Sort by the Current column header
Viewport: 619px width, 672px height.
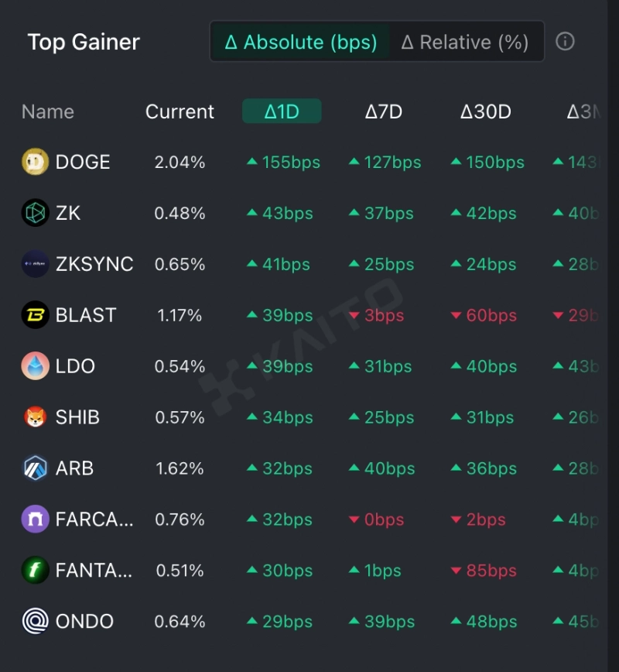click(180, 111)
